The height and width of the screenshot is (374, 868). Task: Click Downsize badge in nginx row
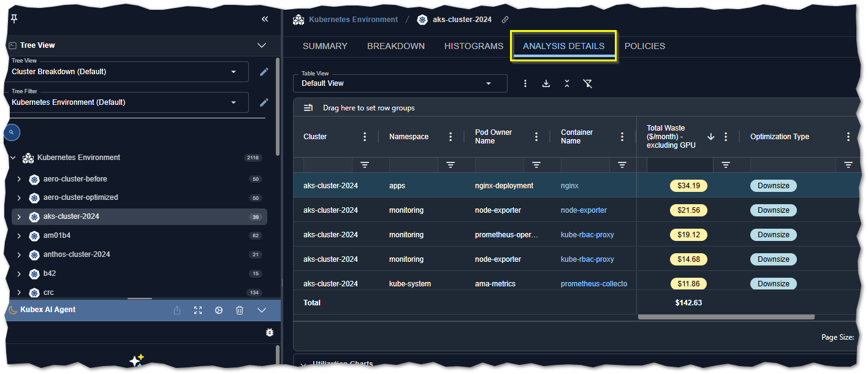[773, 185]
